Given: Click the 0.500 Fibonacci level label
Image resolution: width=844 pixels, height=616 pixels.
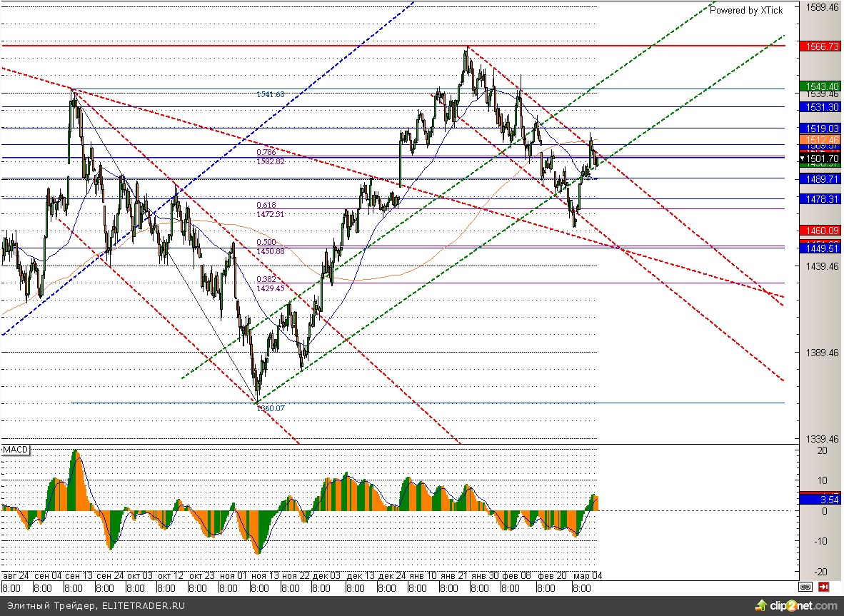Looking at the screenshot, I should pos(266,243).
